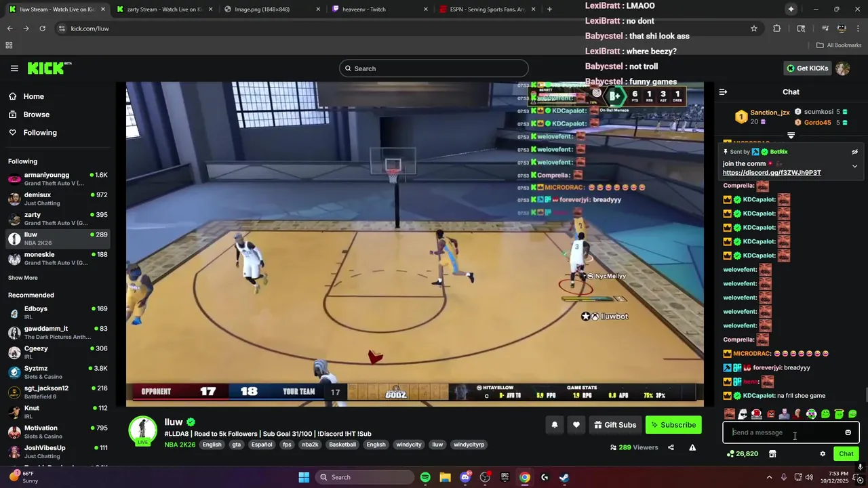Open Windows Start menu
Screen dimensions: 868x488
[x=304, y=477]
